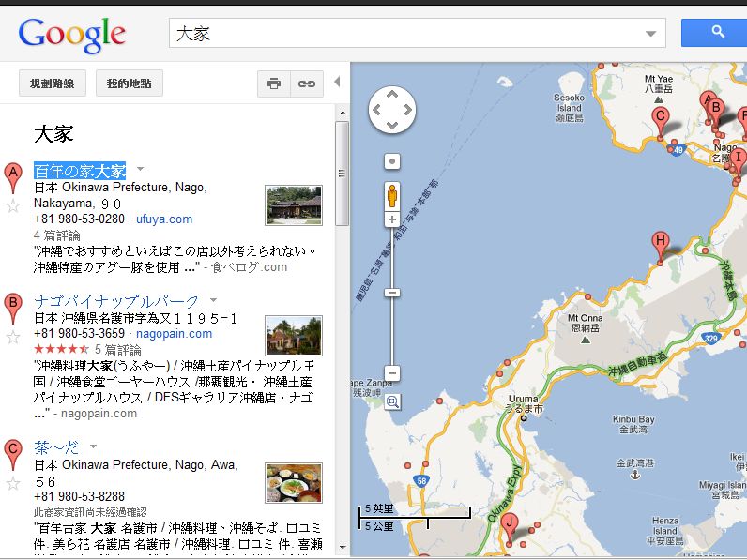Viewport: 747px width, 560px height.
Task: Click the link chain icon
Action: 307,83
